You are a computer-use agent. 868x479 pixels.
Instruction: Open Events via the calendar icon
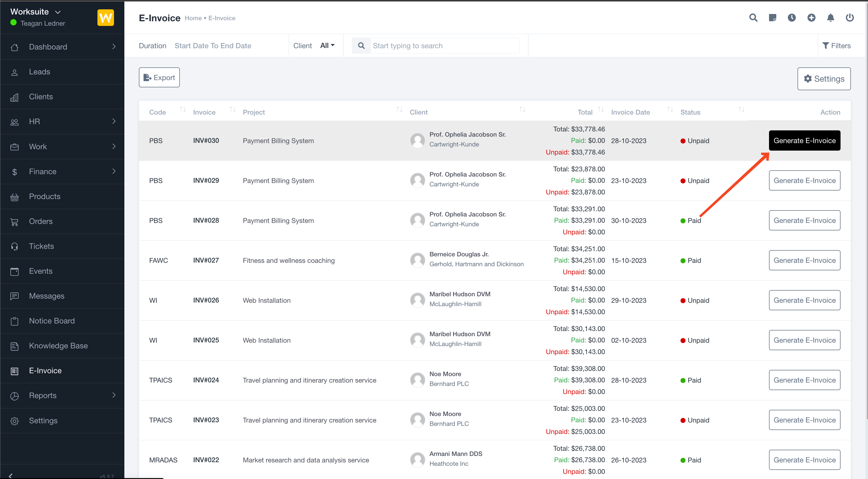pos(15,271)
